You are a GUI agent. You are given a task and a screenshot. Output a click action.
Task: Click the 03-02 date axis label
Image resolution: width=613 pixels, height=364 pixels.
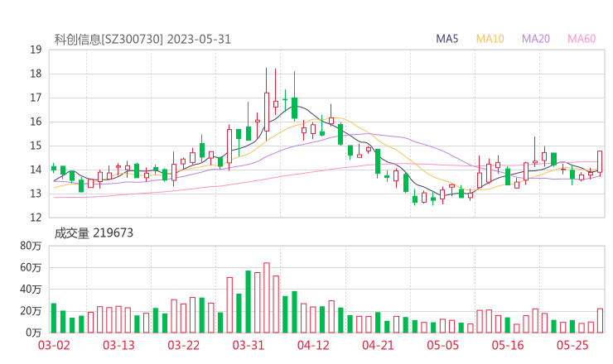(x=54, y=345)
